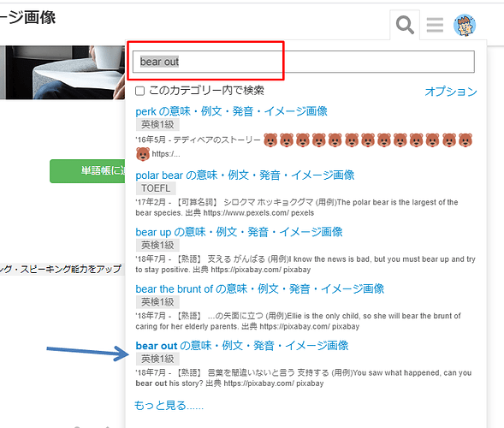Open 'bear up の意味' search result
The image size is (504, 428).
tap(239, 232)
